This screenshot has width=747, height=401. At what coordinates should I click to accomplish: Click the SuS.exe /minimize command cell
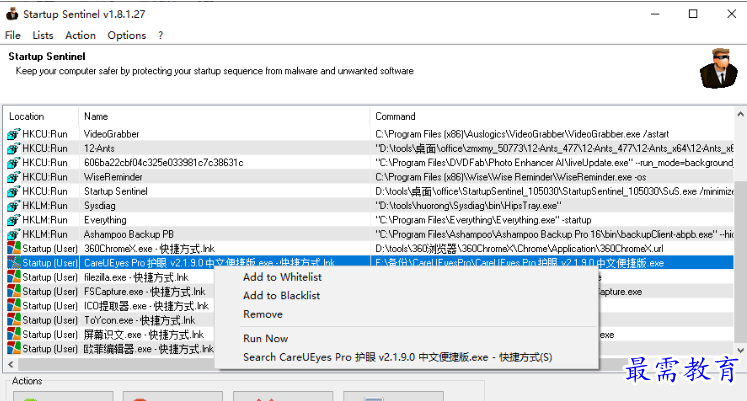(554, 191)
